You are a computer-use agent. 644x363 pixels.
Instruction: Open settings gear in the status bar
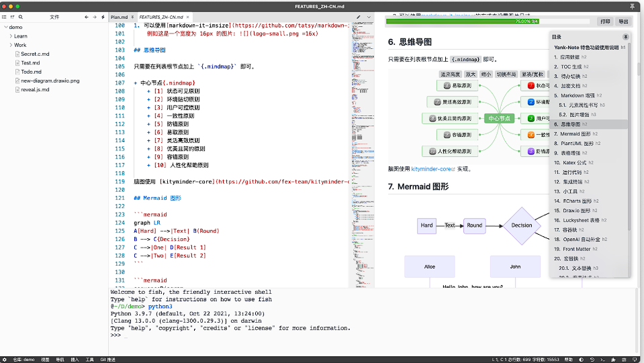pos(5,360)
